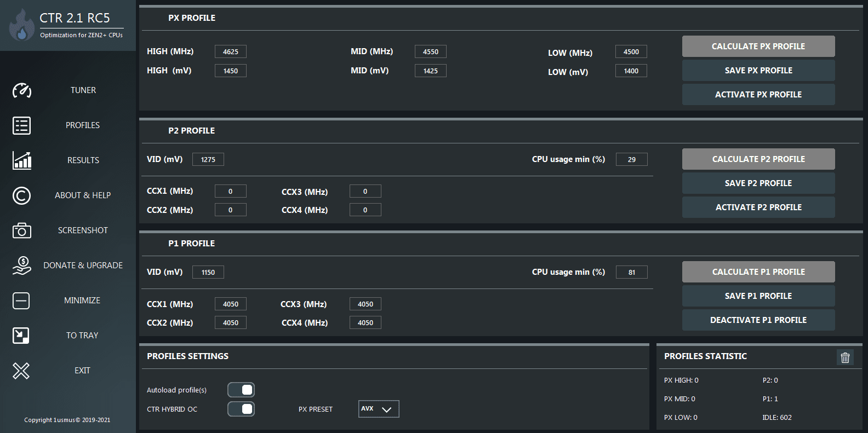868x433 pixels.
Task: Edit the P1 CCX1 (MHz) field
Action: (231, 304)
